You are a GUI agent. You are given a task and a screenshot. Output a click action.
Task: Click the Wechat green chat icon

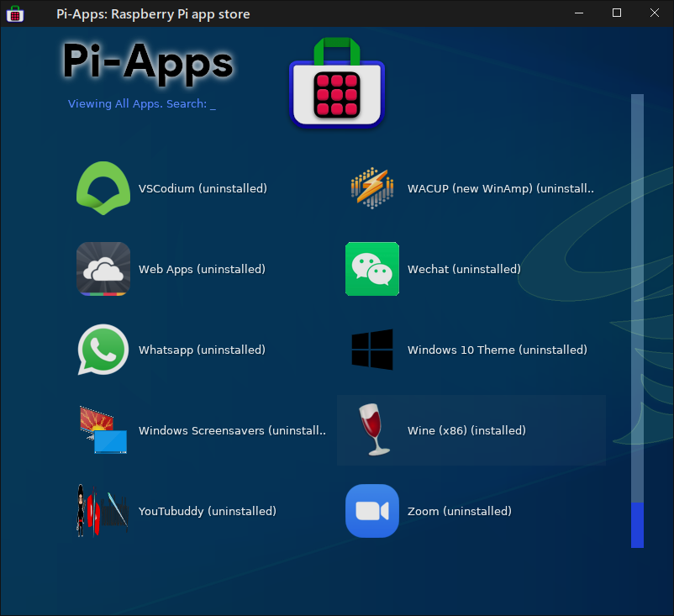point(372,269)
